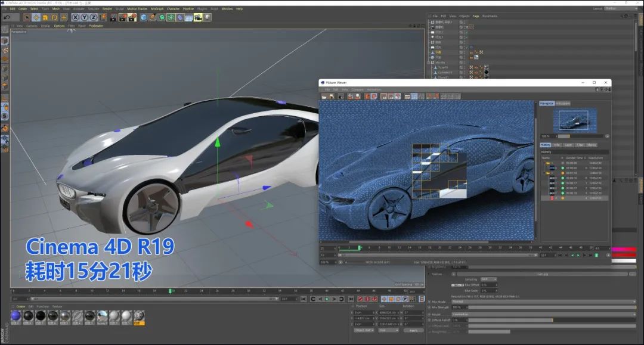Viewport: 644px width, 345px height.
Task: Click the Light bulb icon in the toolbar
Action: 207,17
